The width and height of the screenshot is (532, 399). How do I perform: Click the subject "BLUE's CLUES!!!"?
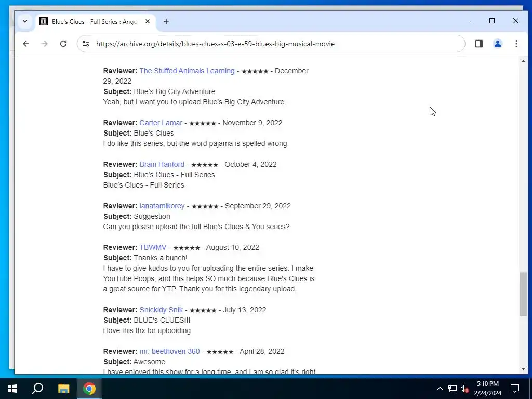point(162,320)
